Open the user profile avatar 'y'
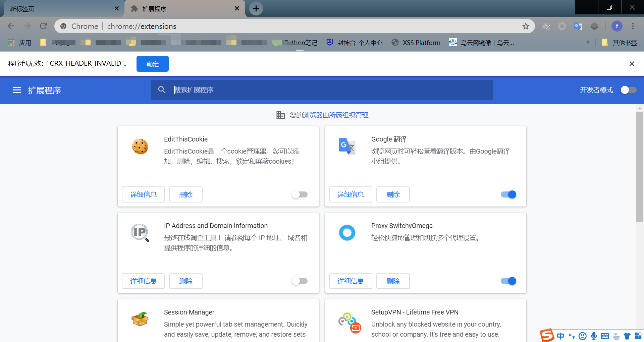 (x=617, y=26)
